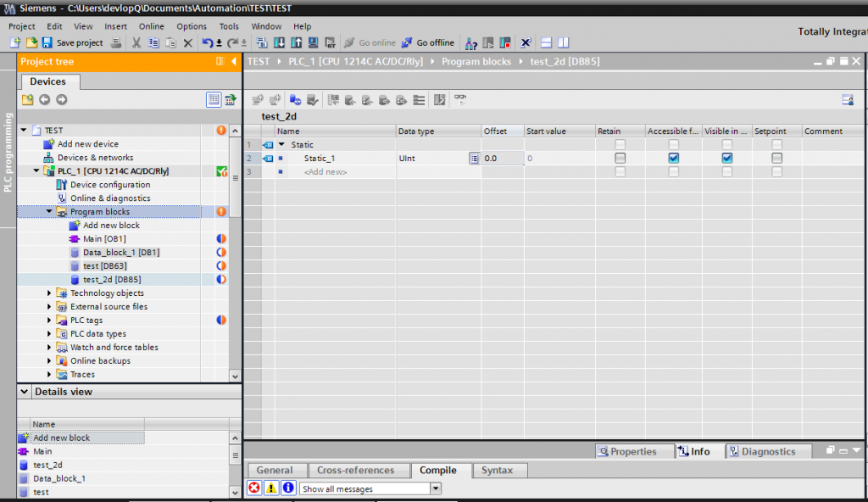868x502 pixels.
Task: Toggle the Retain checkbox in the Static row
Action: [x=620, y=145]
